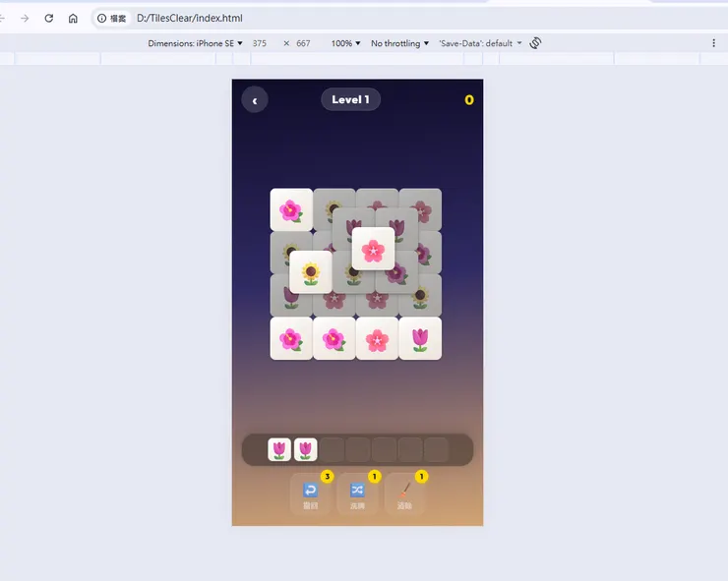Select the raised cherry blossom tile at board center

point(373,249)
